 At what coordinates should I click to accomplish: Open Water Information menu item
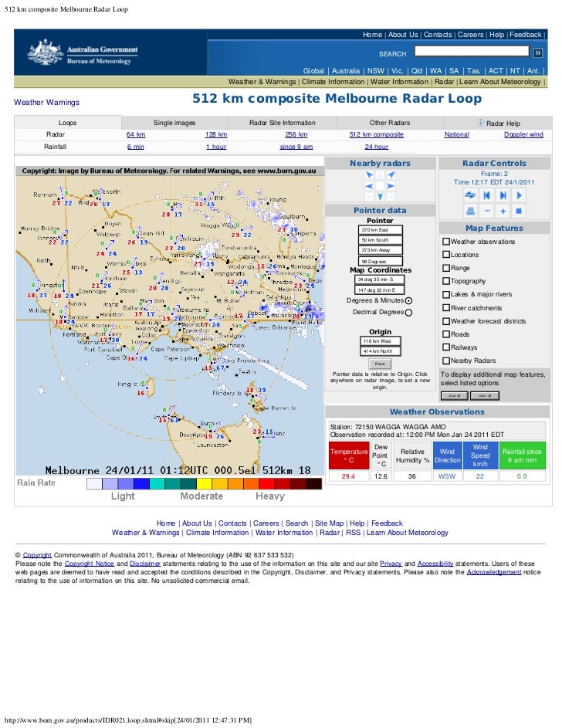[400, 82]
